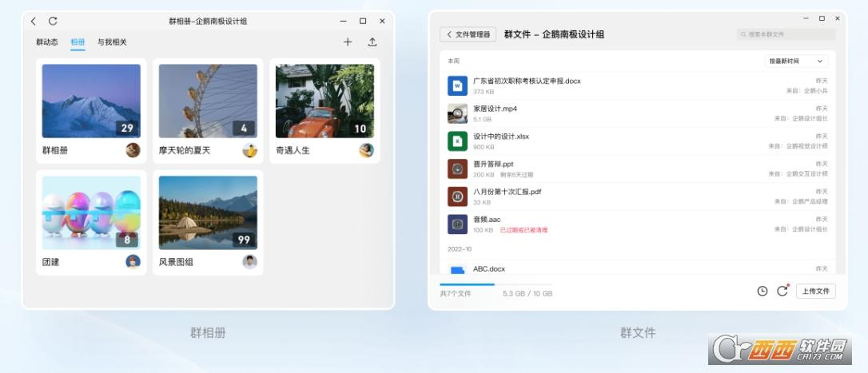Screen dimensions: 868x373
Task: Click the plus icon to add album
Action: 348,42
